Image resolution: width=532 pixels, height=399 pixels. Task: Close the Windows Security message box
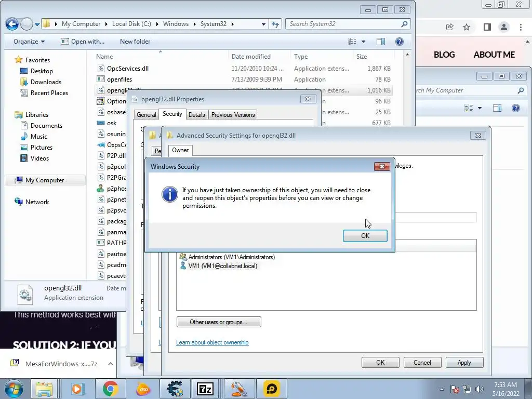382,166
